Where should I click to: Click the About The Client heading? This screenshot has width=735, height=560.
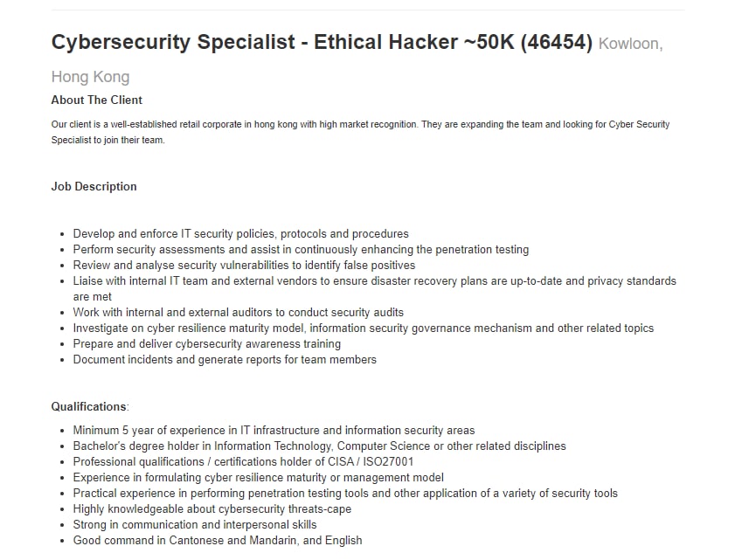(x=96, y=100)
